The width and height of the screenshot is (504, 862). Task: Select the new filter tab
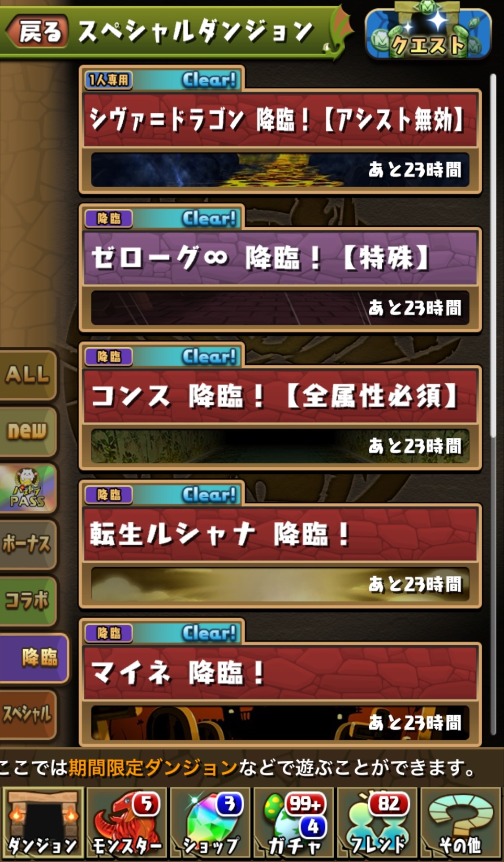coord(28,431)
